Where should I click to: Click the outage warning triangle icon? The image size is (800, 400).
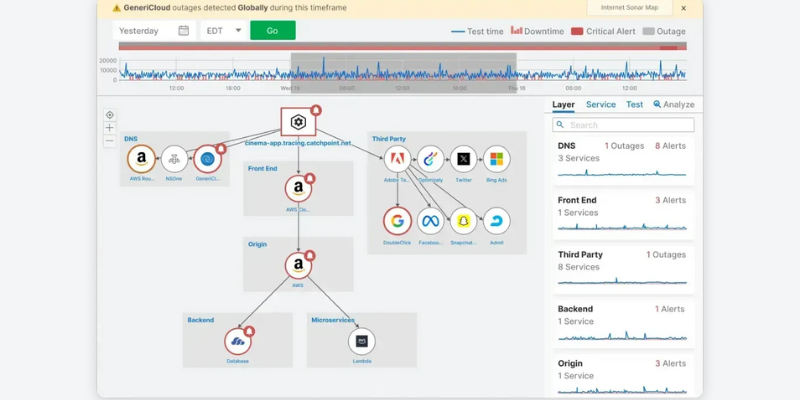[x=117, y=8]
